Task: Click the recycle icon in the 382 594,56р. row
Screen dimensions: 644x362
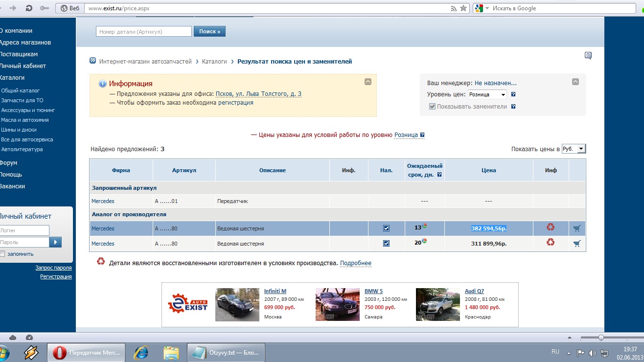Action: [x=551, y=227]
